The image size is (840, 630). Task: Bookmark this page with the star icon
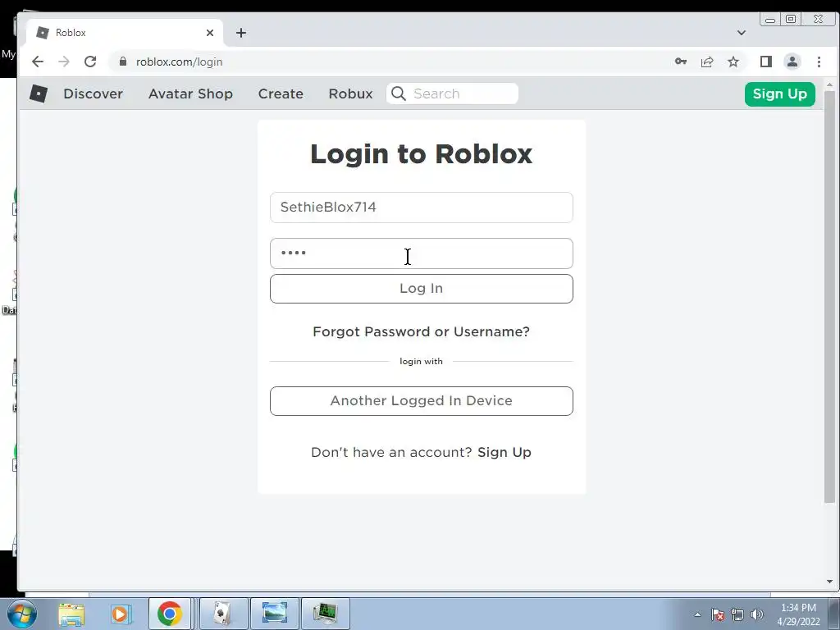pyautogui.click(x=733, y=62)
